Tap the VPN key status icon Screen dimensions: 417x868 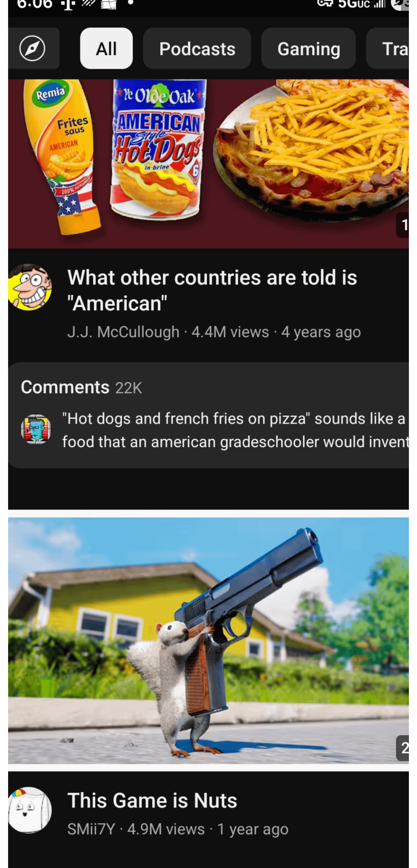tap(325, 3)
